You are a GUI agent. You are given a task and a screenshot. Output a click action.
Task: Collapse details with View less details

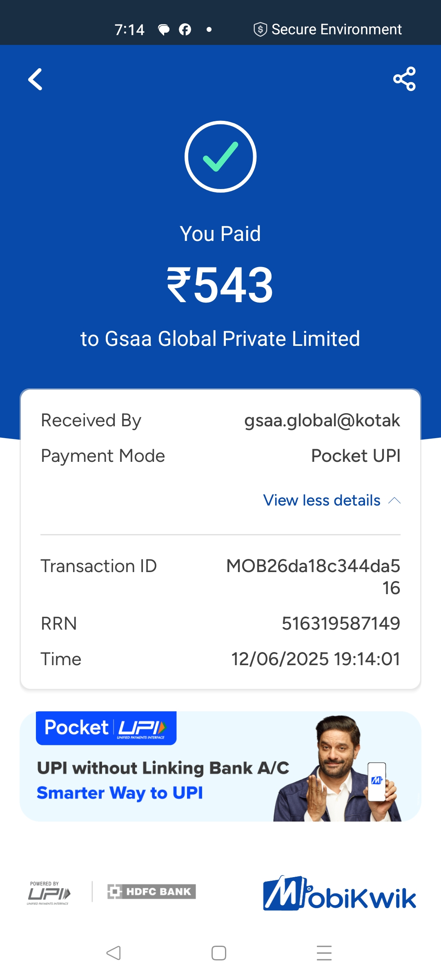(x=322, y=500)
